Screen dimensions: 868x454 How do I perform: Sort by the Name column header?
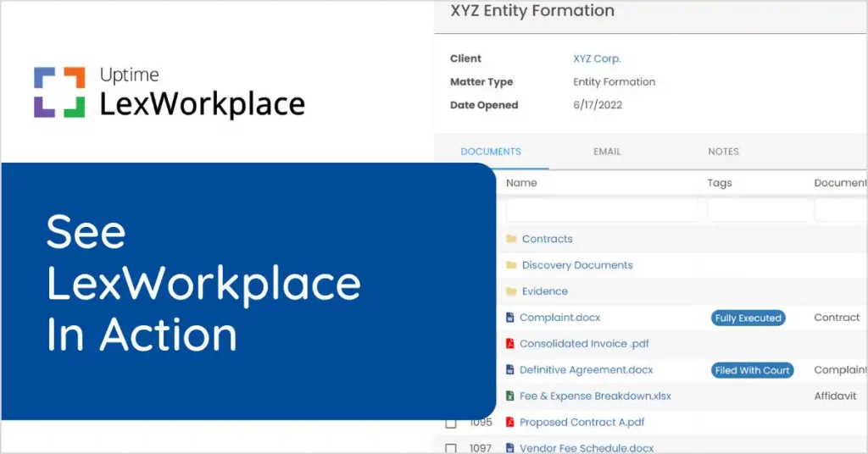coord(521,183)
